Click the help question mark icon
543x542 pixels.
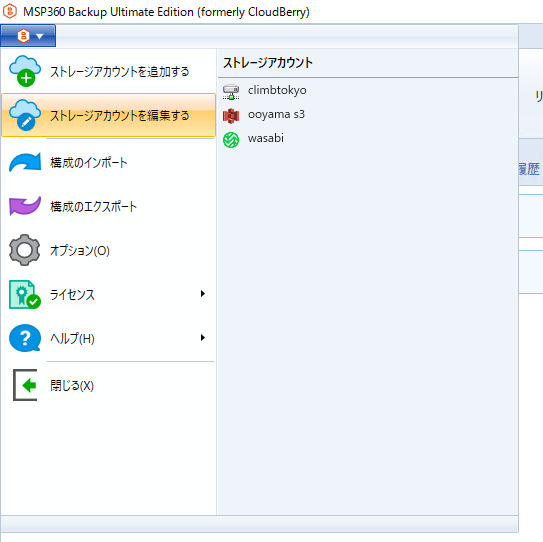tap(25, 338)
